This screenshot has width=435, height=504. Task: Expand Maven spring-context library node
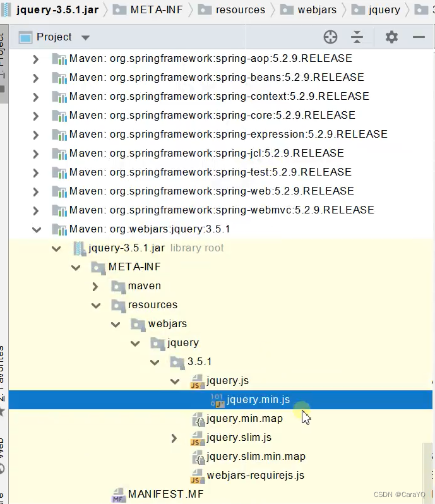pyautogui.click(x=35, y=97)
